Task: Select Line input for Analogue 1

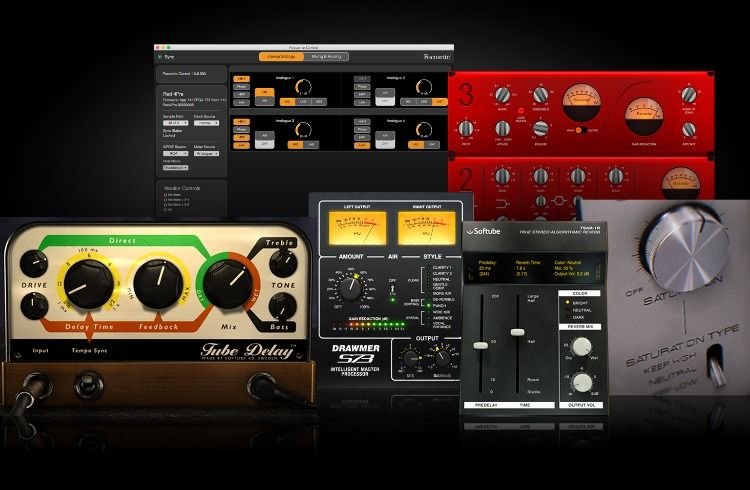Action: click(x=303, y=102)
